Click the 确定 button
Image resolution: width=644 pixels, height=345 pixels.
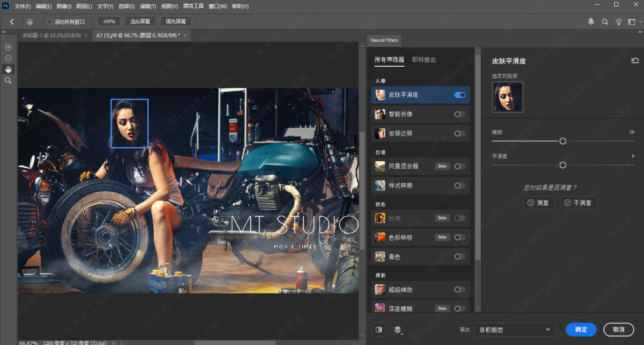581,329
